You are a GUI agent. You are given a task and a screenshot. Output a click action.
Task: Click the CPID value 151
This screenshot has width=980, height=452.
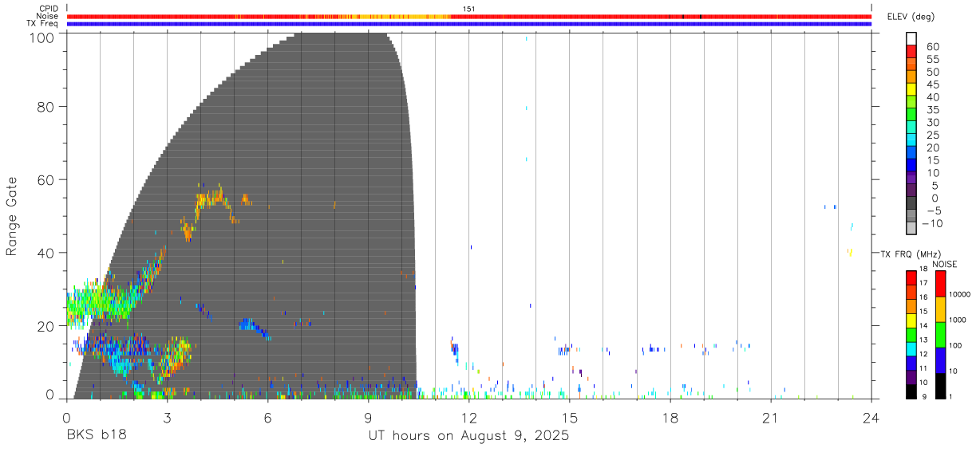coord(469,9)
